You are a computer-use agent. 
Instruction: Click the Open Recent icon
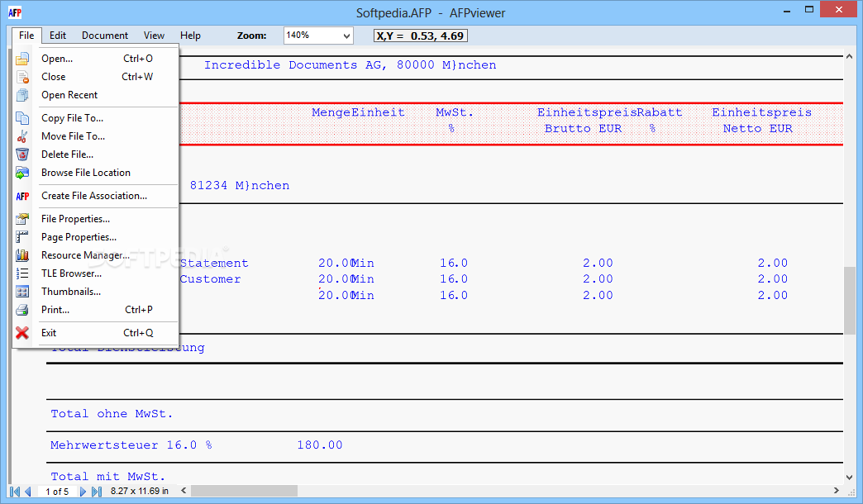[22, 95]
